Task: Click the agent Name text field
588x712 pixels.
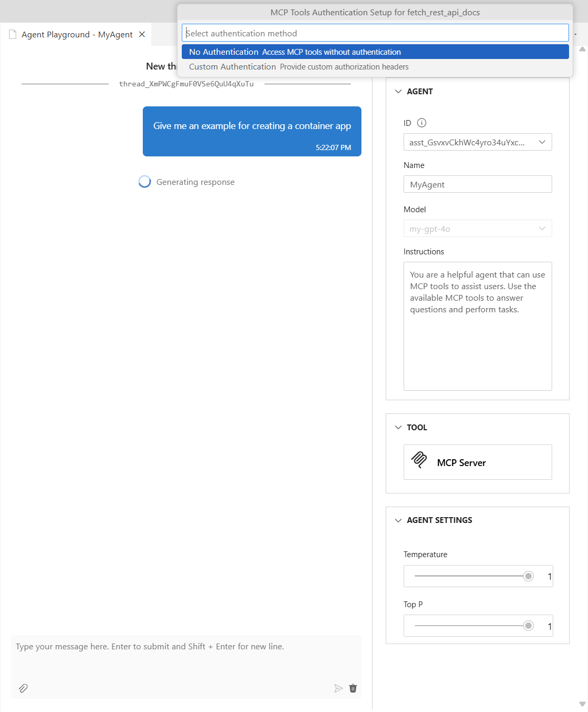Action: (477, 184)
